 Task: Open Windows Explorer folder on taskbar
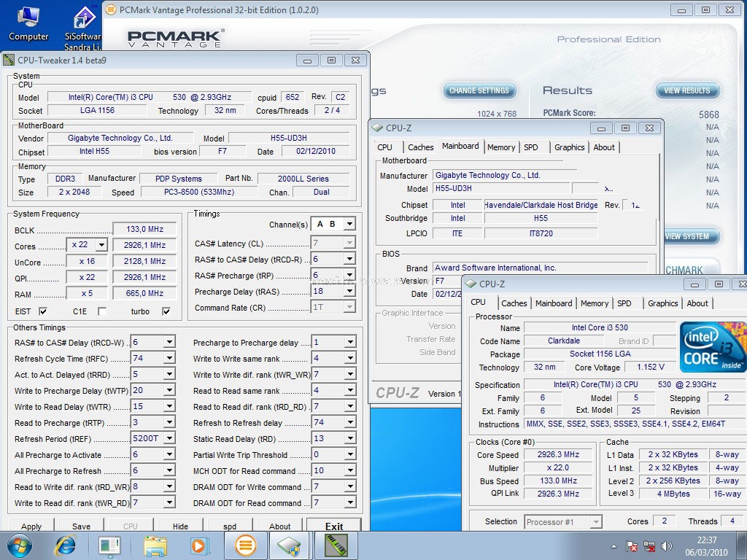coord(156,545)
